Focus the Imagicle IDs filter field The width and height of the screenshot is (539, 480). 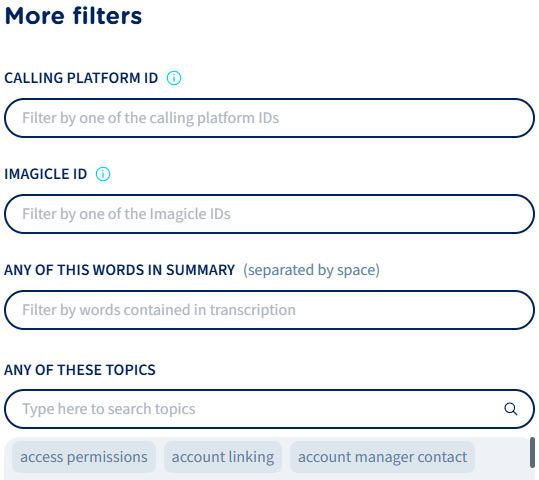(270, 214)
